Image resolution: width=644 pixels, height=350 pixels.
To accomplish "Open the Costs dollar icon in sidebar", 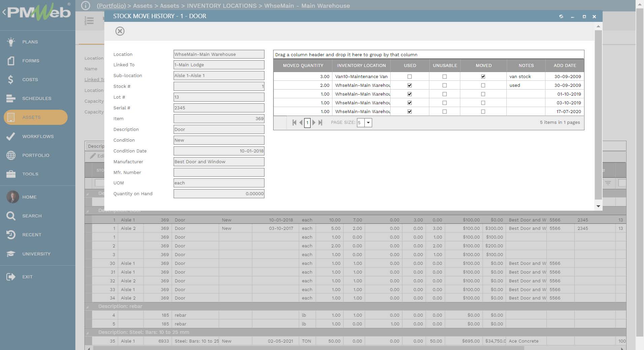I will coord(11,79).
